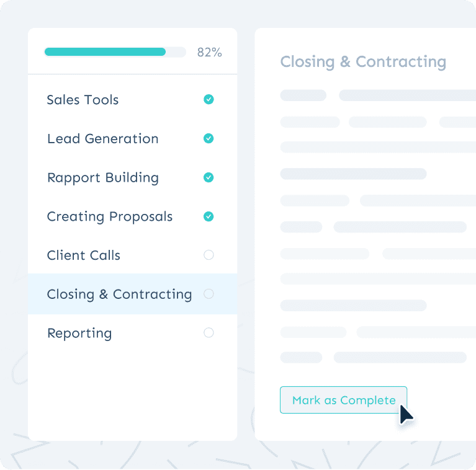
Task: Open the Sales Tools lesson
Action: (83, 100)
